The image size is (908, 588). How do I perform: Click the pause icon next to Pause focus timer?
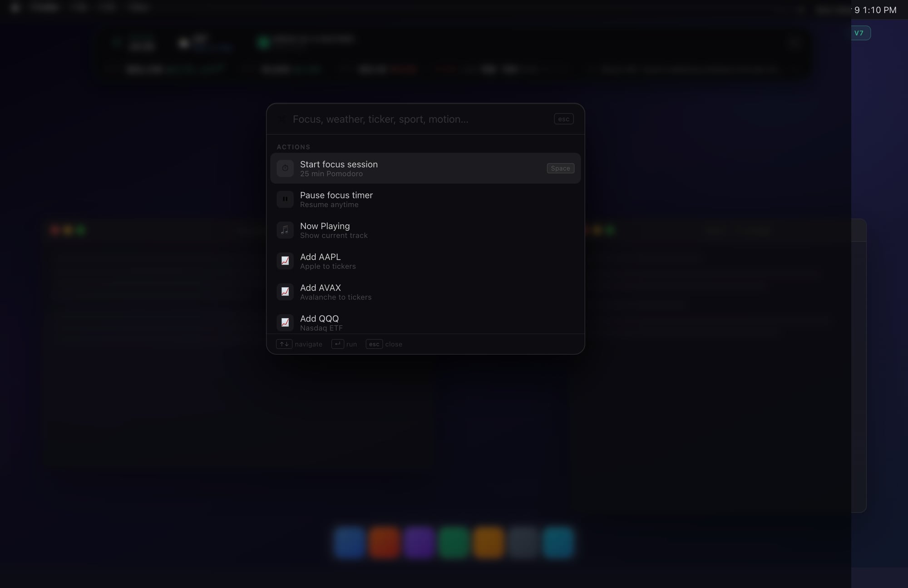point(285,199)
